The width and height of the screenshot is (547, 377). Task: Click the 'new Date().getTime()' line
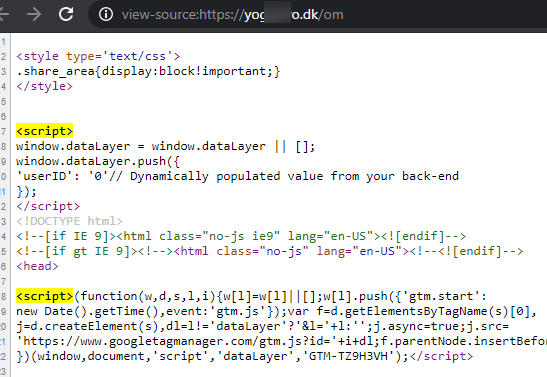[x=276, y=311]
